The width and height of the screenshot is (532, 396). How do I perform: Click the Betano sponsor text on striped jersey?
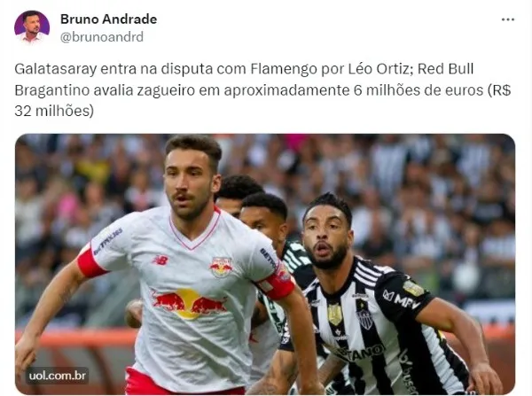click(362, 353)
